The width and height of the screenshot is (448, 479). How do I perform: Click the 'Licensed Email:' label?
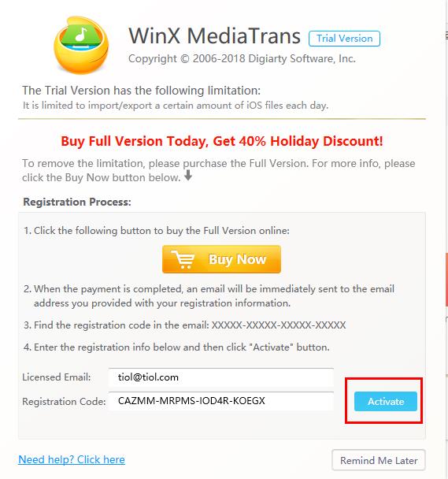coord(57,377)
